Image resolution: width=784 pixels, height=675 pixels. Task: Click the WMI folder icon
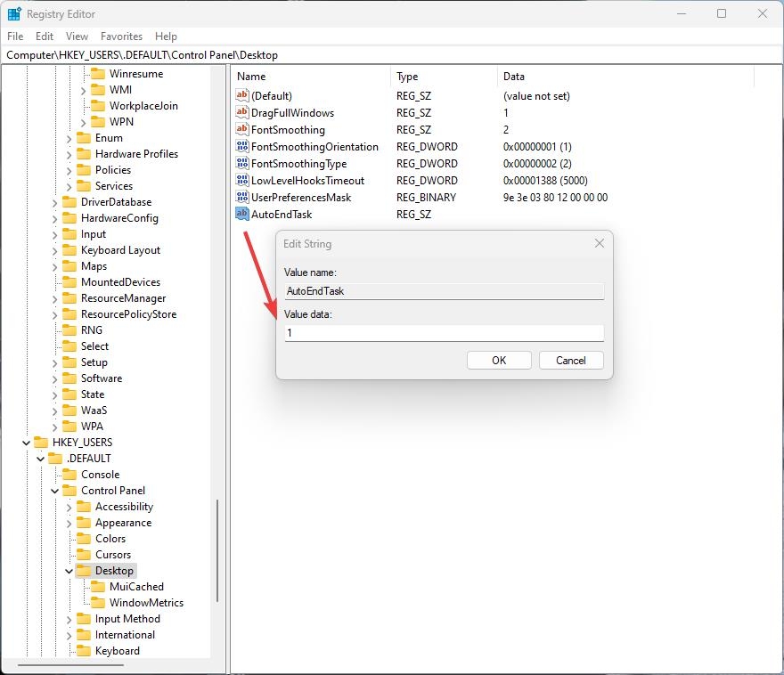(x=98, y=89)
